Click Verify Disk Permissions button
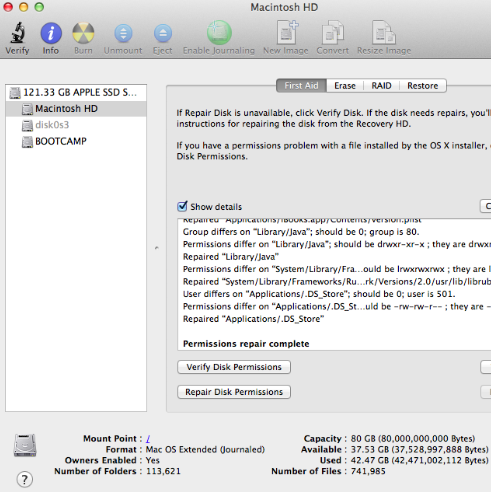The image size is (491, 492). 234,367
